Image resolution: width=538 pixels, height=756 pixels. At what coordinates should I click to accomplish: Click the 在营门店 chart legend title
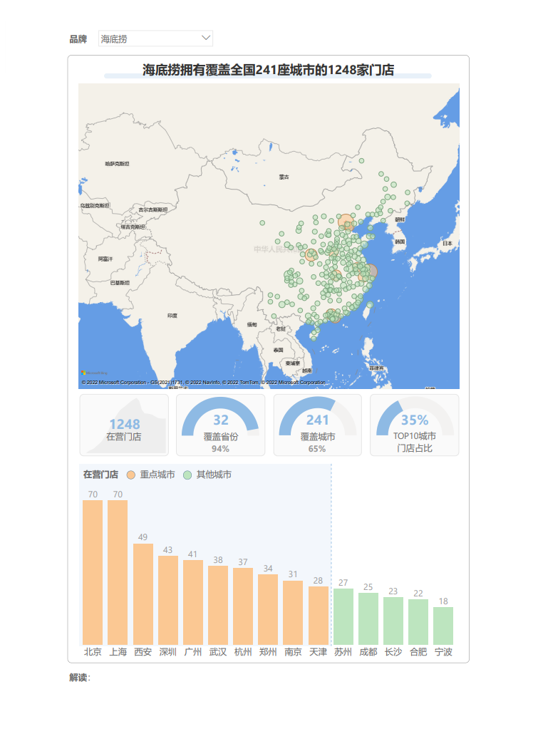100,475
